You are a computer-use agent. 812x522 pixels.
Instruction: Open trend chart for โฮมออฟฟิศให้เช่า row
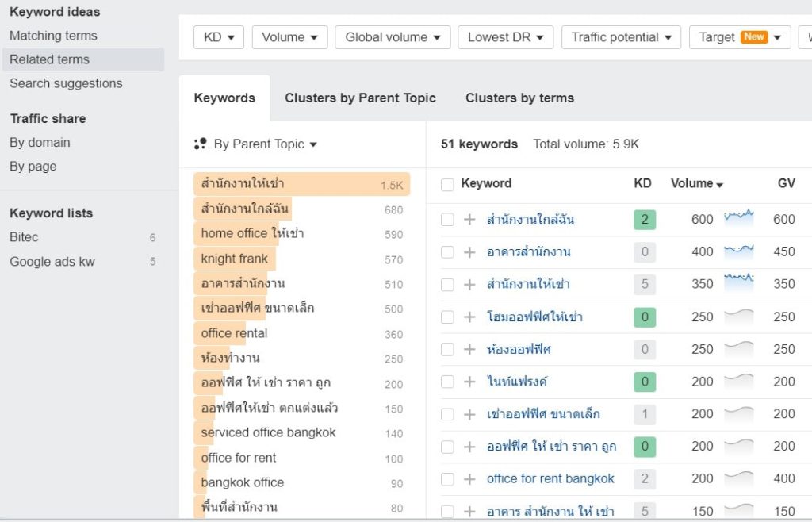738,317
